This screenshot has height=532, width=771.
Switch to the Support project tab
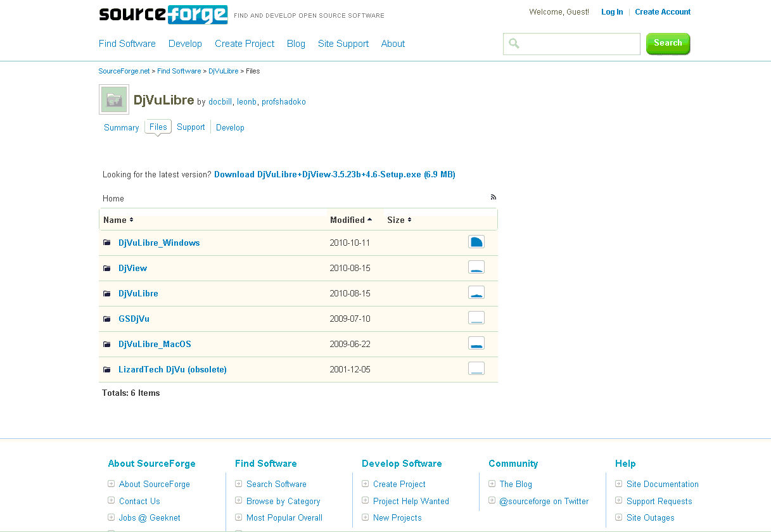(x=191, y=127)
